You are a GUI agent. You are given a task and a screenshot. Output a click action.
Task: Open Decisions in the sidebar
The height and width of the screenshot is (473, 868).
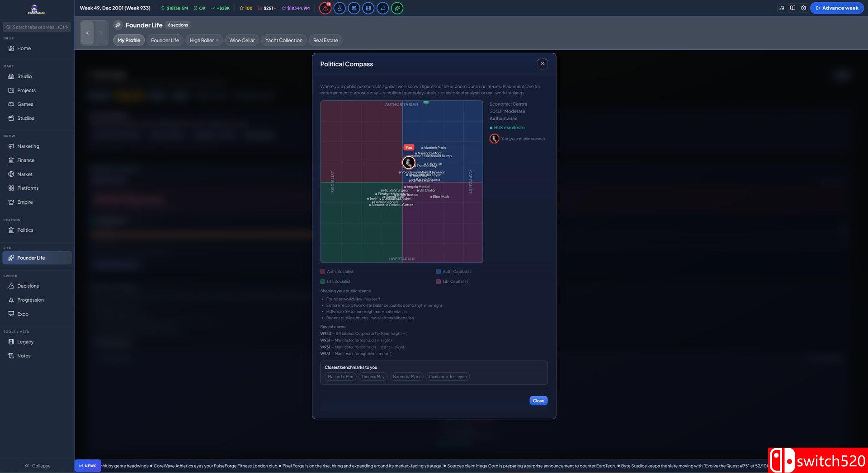click(x=37, y=286)
